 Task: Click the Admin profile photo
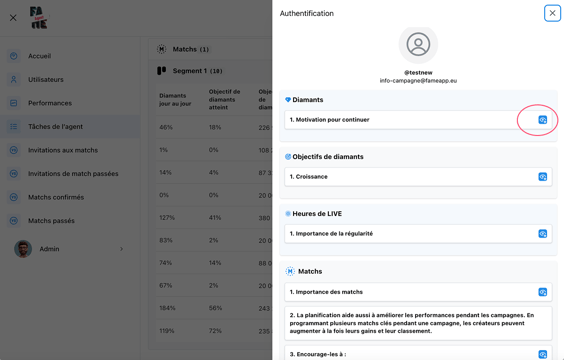(x=23, y=249)
